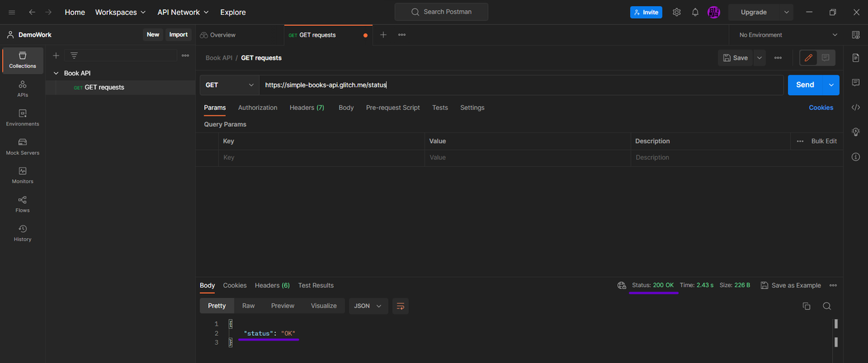Go back with the left arrow
The height and width of the screenshot is (363, 868).
pyautogui.click(x=32, y=12)
